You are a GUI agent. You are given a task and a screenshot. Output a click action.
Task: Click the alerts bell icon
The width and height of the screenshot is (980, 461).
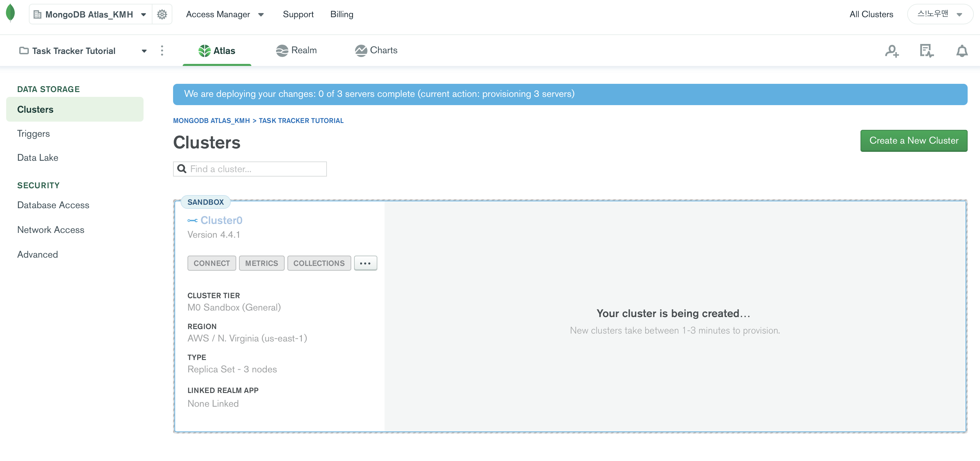pos(961,50)
